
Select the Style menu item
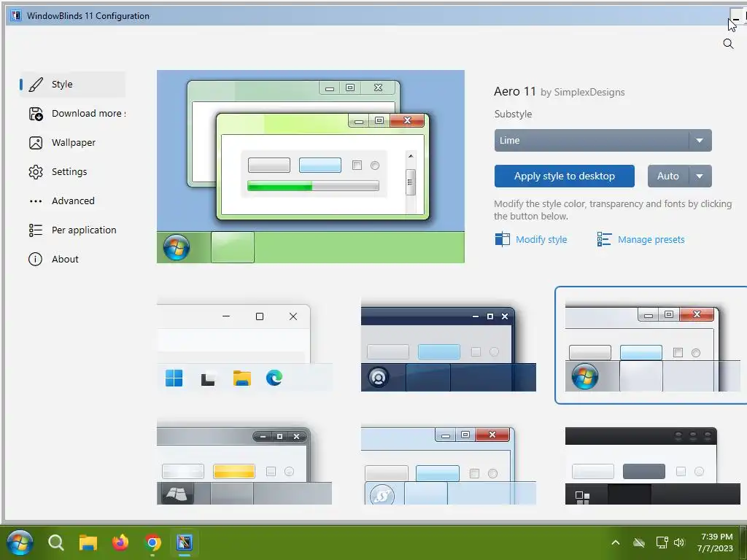(x=72, y=85)
